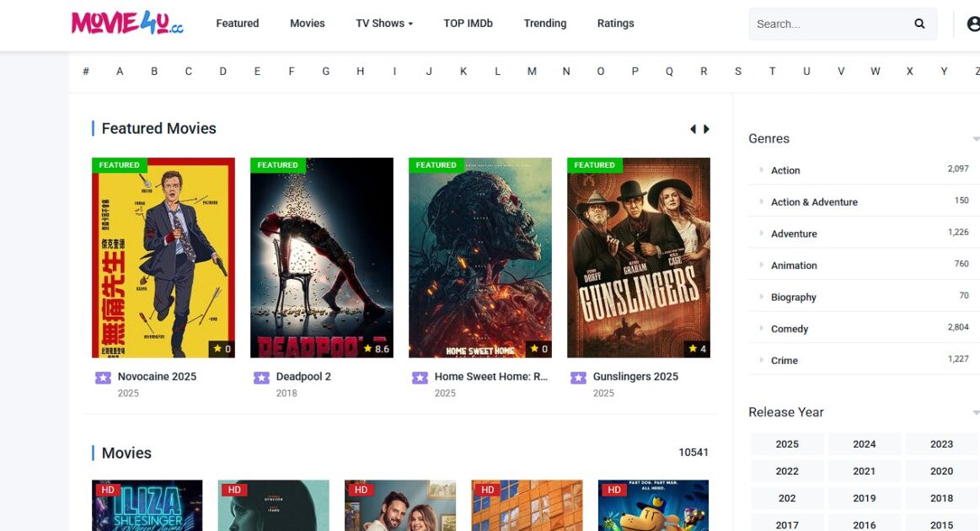This screenshot has width=980, height=531.
Task: Open the Gunslingers poster
Action: pos(639,258)
